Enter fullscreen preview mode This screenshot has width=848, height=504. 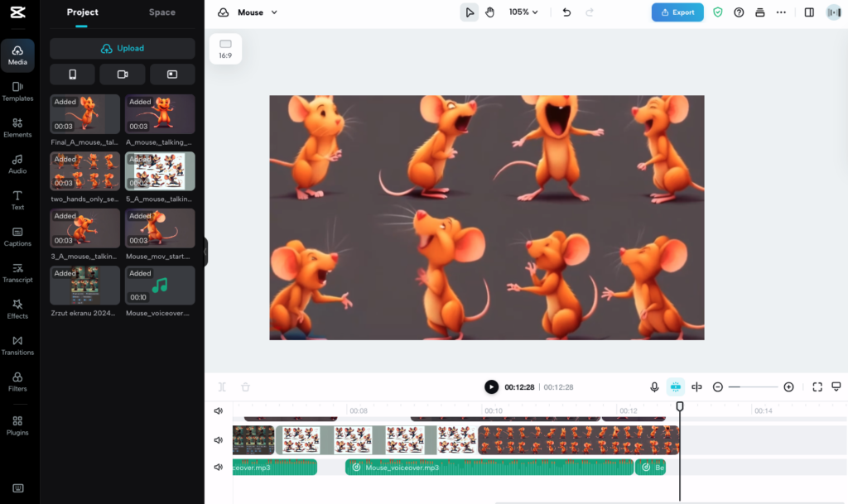pos(817,386)
